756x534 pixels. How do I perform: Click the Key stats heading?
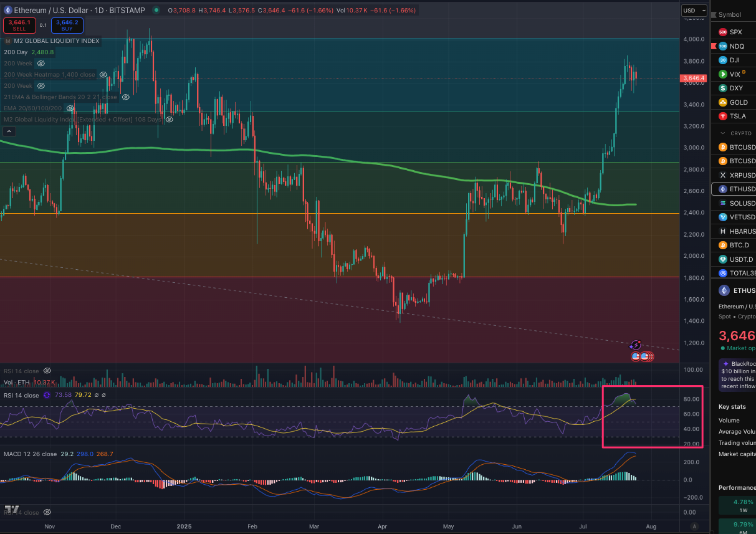[x=732, y=406]
